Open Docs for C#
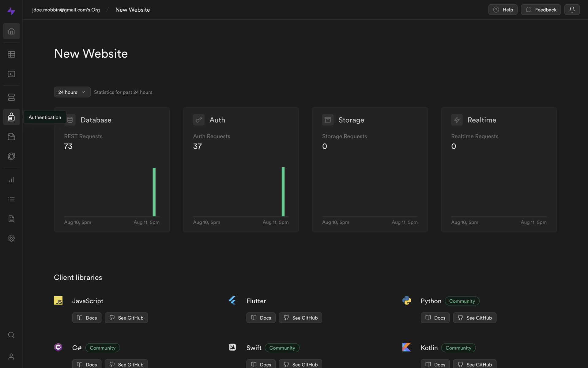 tap(87, 364)
